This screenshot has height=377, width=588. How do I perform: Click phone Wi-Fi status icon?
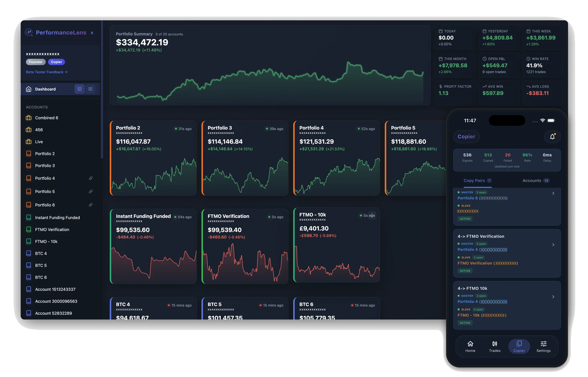[543, 121]
